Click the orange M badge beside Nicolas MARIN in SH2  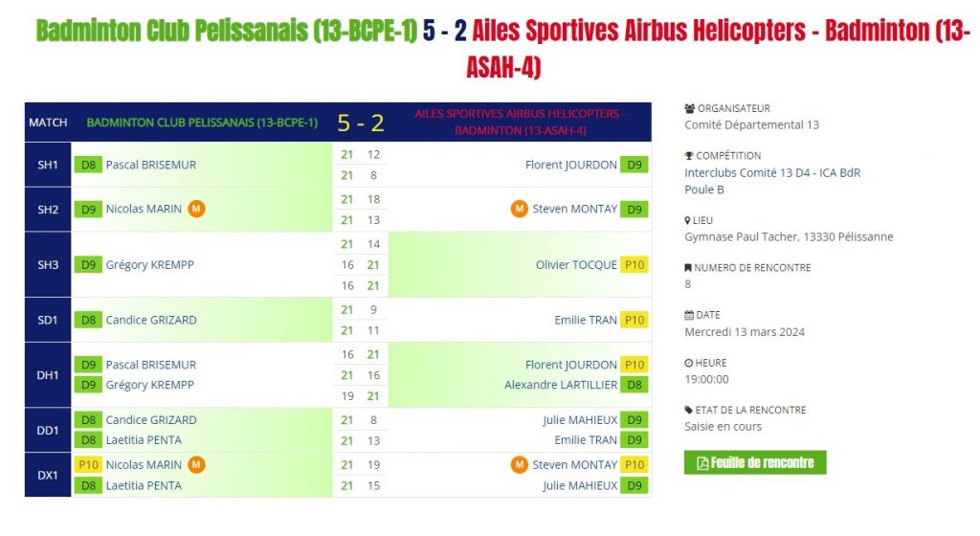click(x=196, y=209)
